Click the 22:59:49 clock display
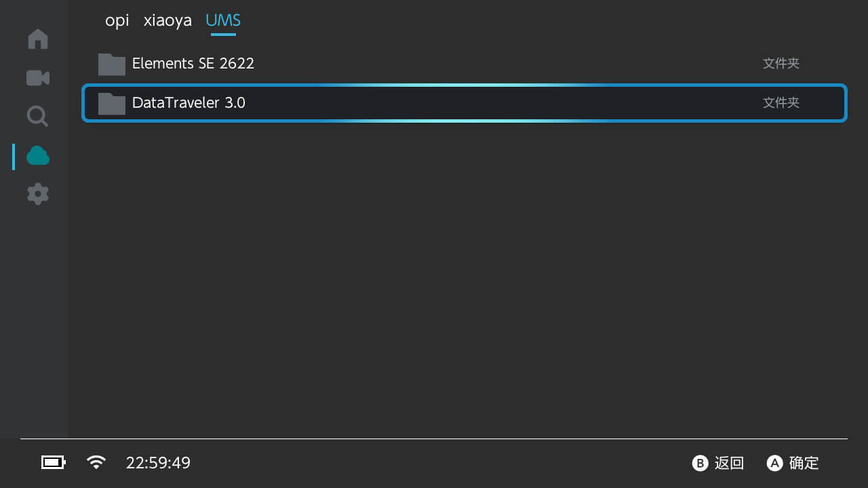The height and width of the screenshot is (488, 868). [158, 463]
